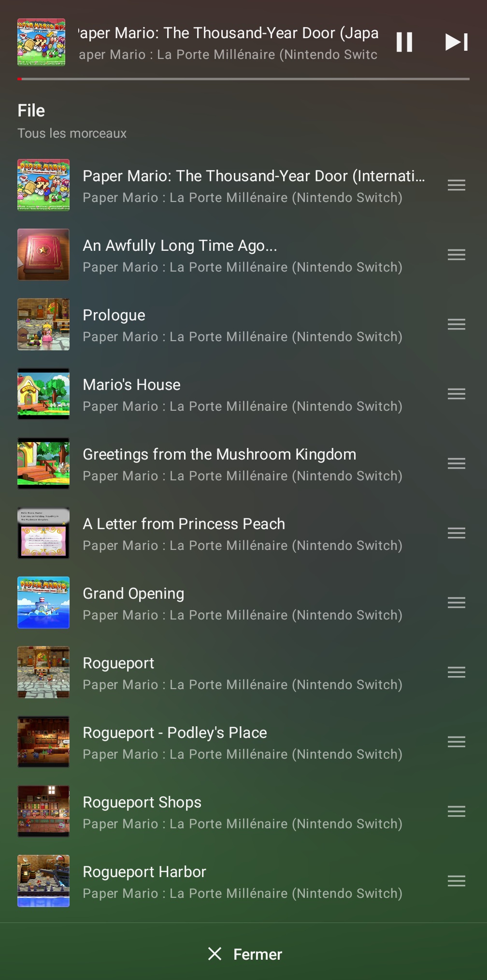Viewport: 487px width, 980px height.
Task: Select the Prologue thumbnail image
Action: tap(43, 324)
